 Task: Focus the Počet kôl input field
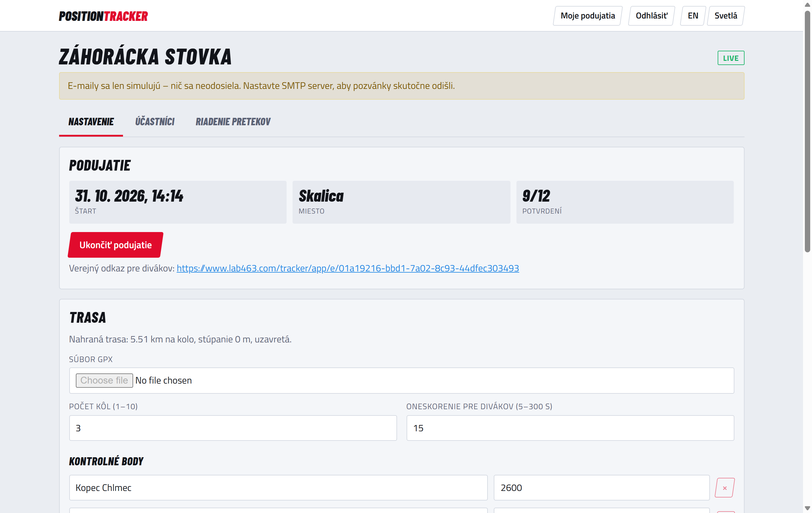pos(233,428)
